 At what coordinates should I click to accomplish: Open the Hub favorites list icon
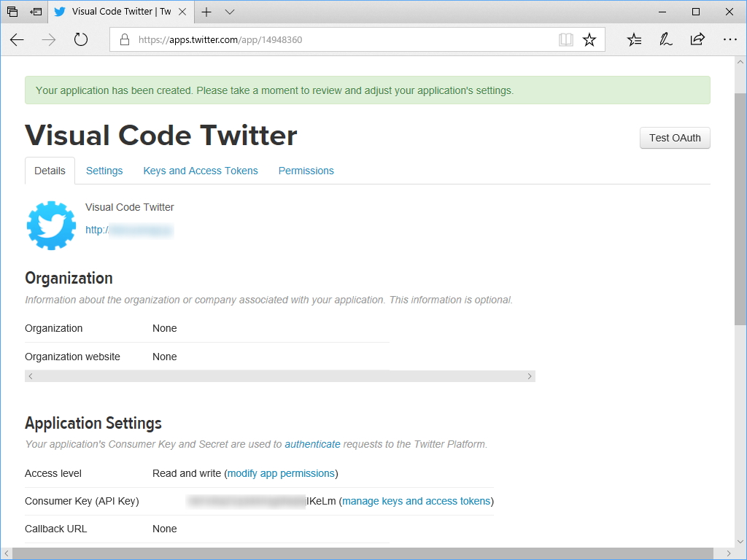(634, 39)
